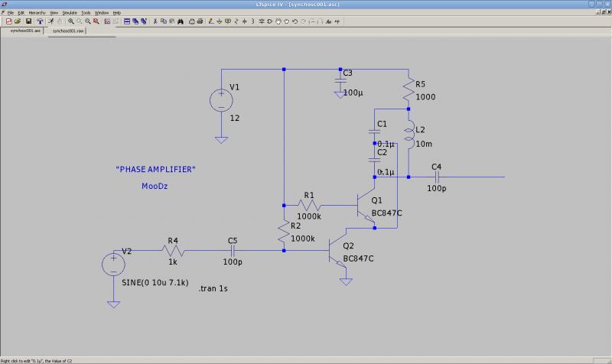Open the Tools menu
The width and height of the screenshot is (612, 364).
tap(86, 12)
